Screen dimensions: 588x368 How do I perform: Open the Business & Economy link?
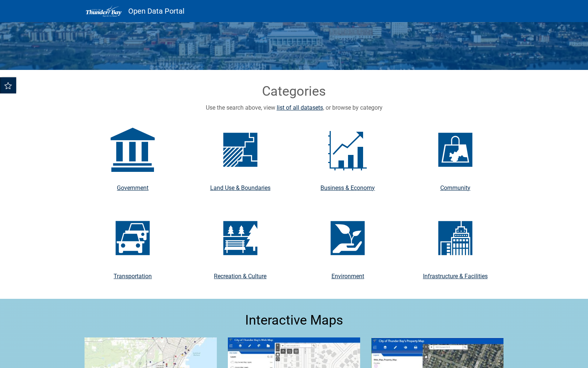[348, 188]
